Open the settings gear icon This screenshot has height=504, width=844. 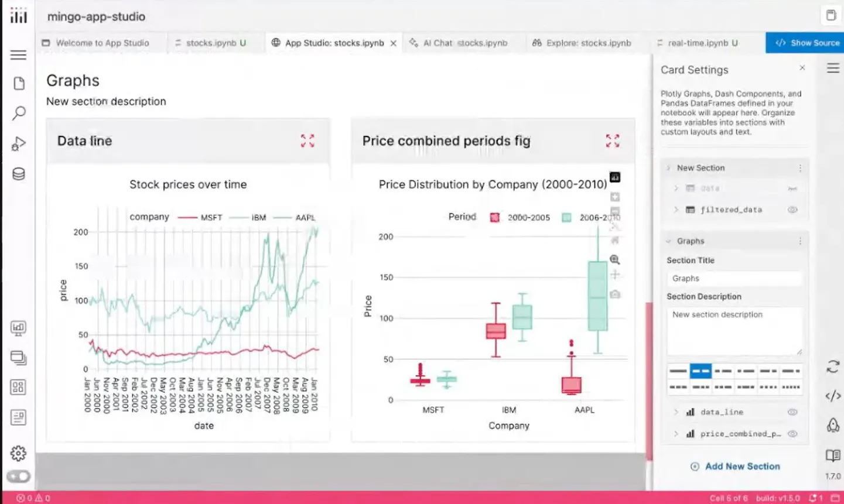pyautogui.click(x=18, y=453)
